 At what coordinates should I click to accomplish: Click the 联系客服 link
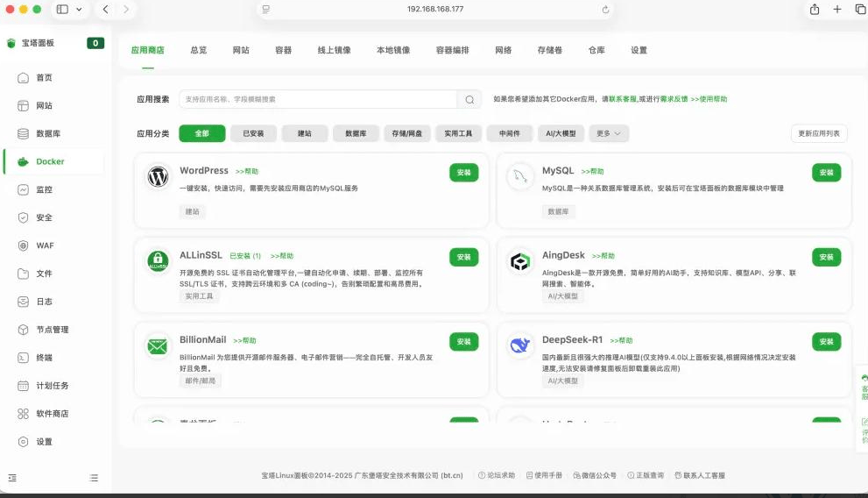[623, 99]
